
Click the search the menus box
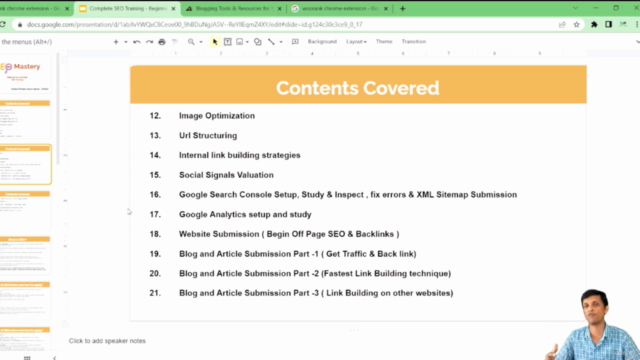(x=27, y=42)
